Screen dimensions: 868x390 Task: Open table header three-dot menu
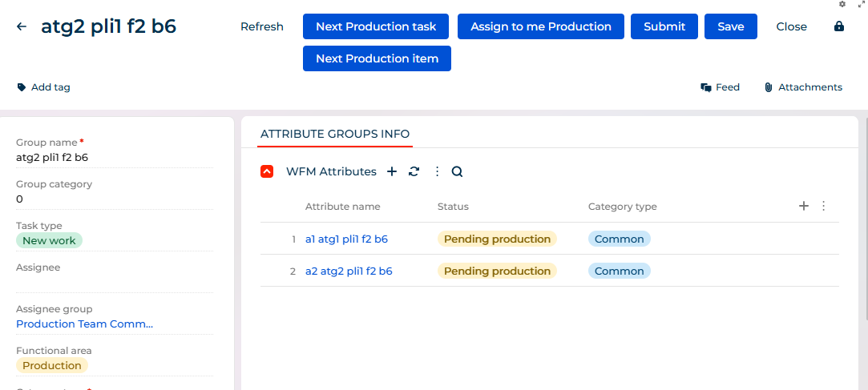(823, 207)
